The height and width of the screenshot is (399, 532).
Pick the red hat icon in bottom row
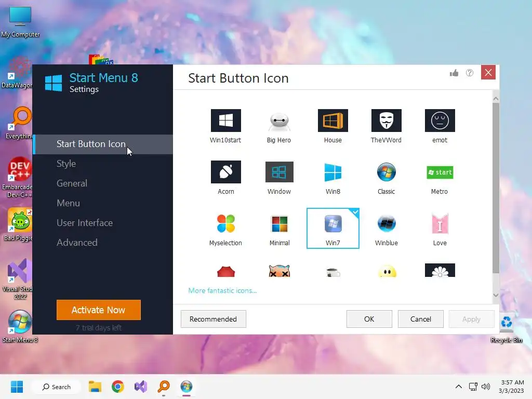[x=225, y=271]
